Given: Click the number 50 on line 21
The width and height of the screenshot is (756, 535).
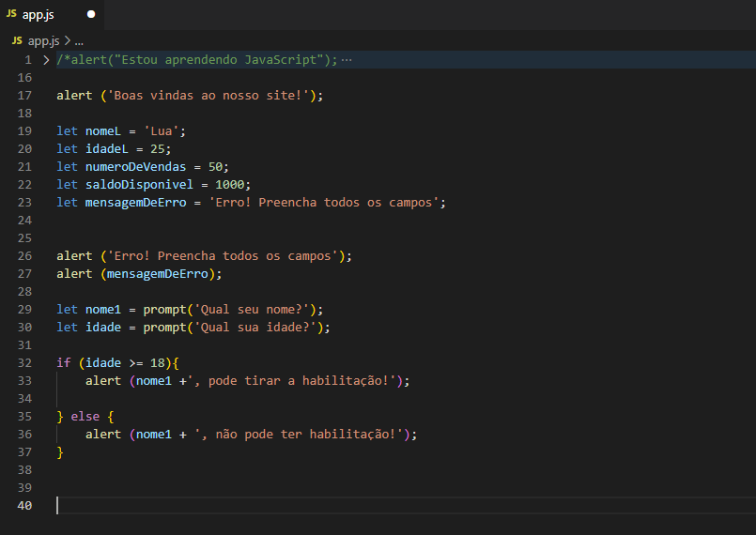Looking at the screenshot, I should click(215, 167).
